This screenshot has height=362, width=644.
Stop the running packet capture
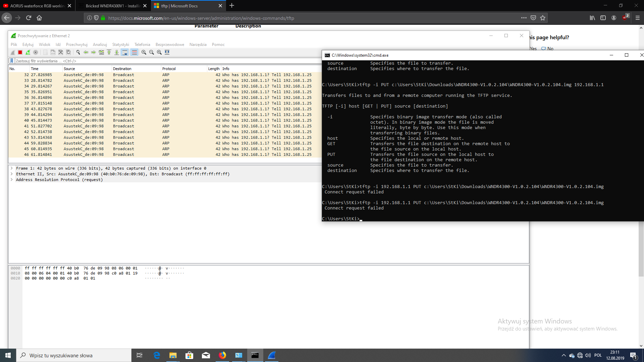(x=20, y=52)
